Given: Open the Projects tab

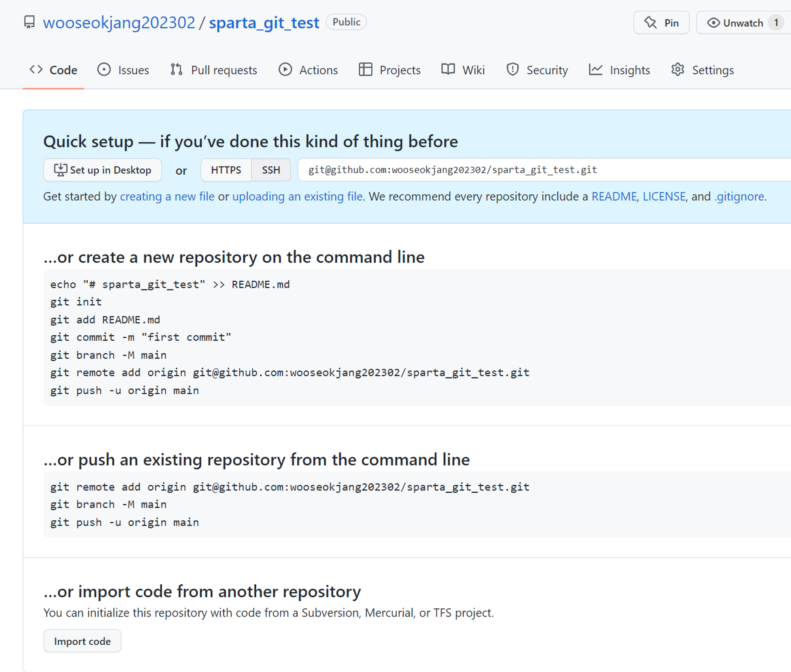Looking at the screenshot, I should pyautogui.click(x=390, y=70).
